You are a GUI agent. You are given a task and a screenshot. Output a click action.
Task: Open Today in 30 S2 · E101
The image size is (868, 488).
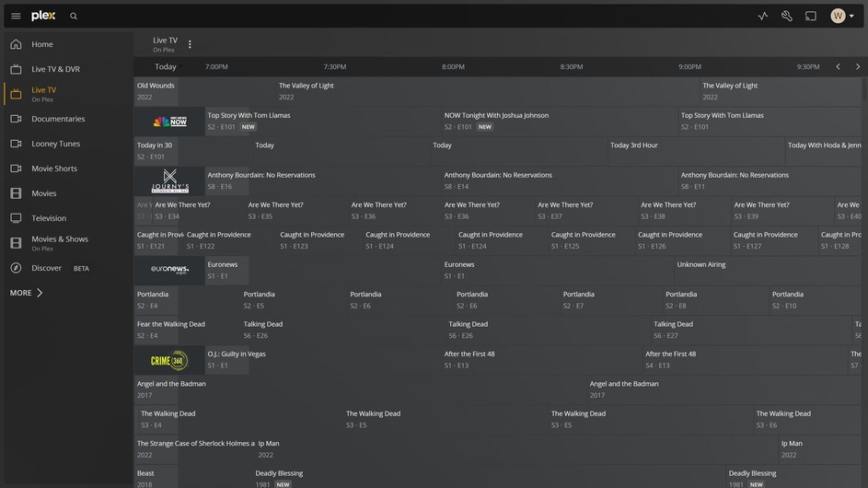point(192,151)
